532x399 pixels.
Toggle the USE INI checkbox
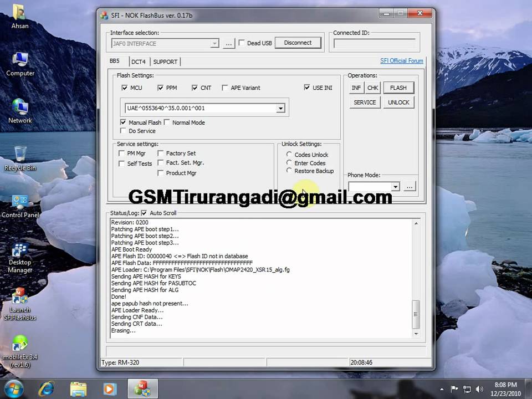click(307, 88)
